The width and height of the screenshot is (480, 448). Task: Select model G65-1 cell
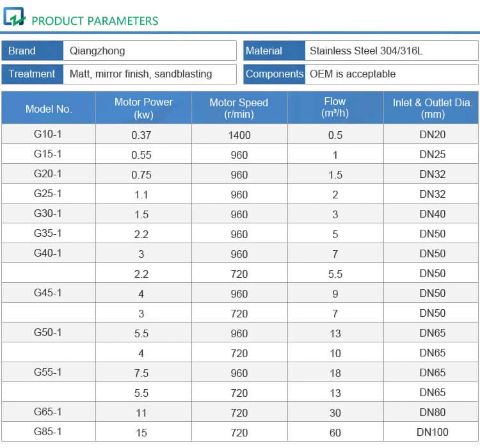(48, 412)
